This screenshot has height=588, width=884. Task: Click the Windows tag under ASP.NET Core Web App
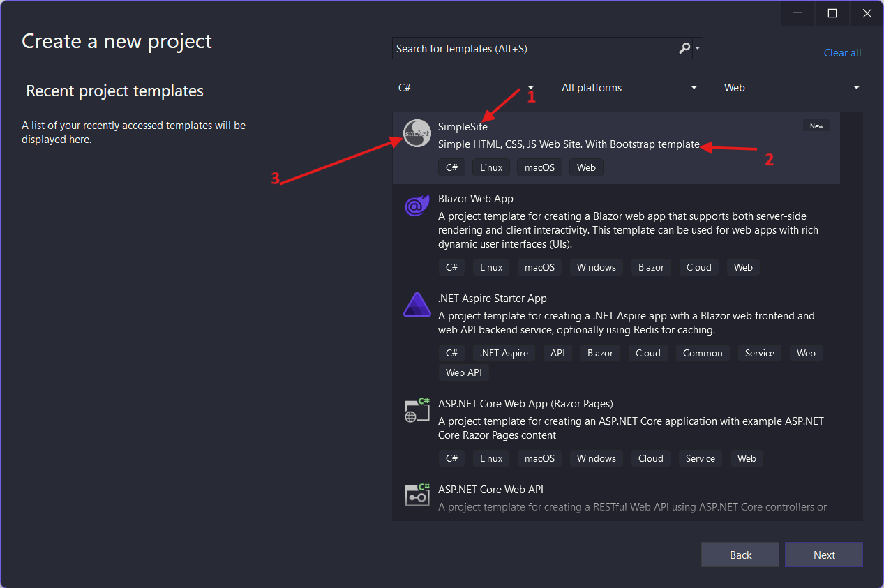(596, 458)
